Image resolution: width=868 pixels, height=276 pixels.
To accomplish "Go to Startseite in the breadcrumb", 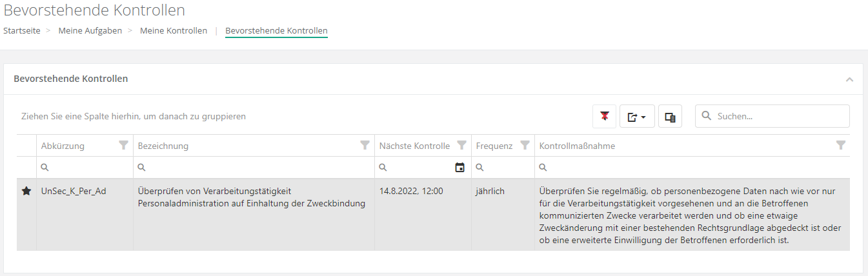I will [21, 31].
